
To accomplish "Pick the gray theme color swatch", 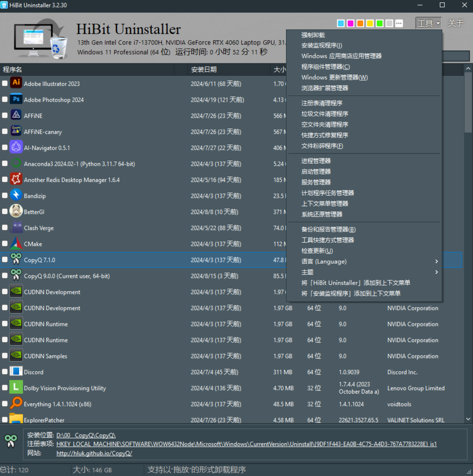I will coord(390,23).
